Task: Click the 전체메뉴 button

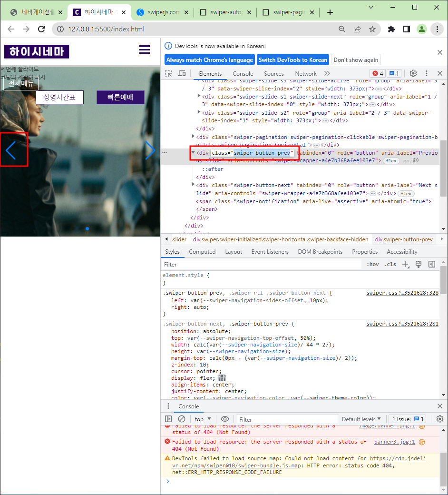Action: pos(21,84)
